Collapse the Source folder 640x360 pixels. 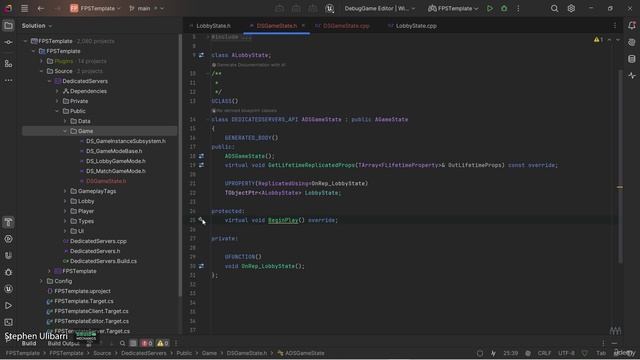pos(41,71)
